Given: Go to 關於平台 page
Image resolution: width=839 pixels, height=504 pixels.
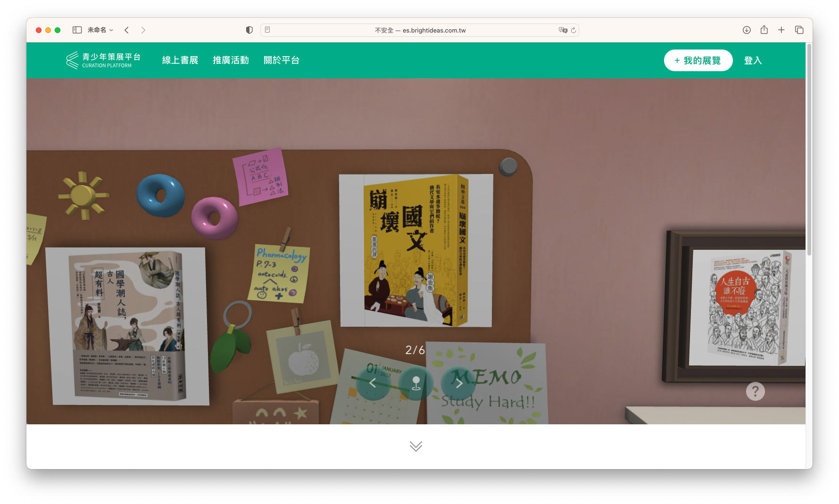Looking at the screenshot, I should 282,60.
